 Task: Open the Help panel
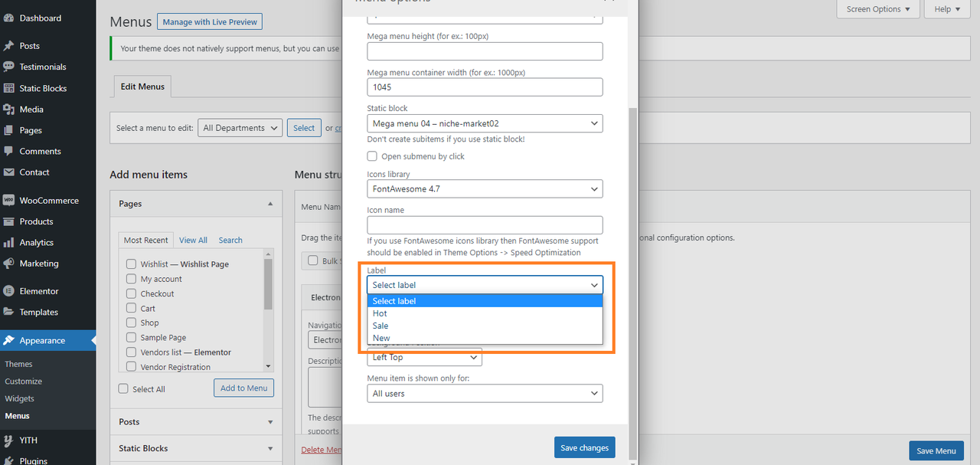click(x=948, y=9)
